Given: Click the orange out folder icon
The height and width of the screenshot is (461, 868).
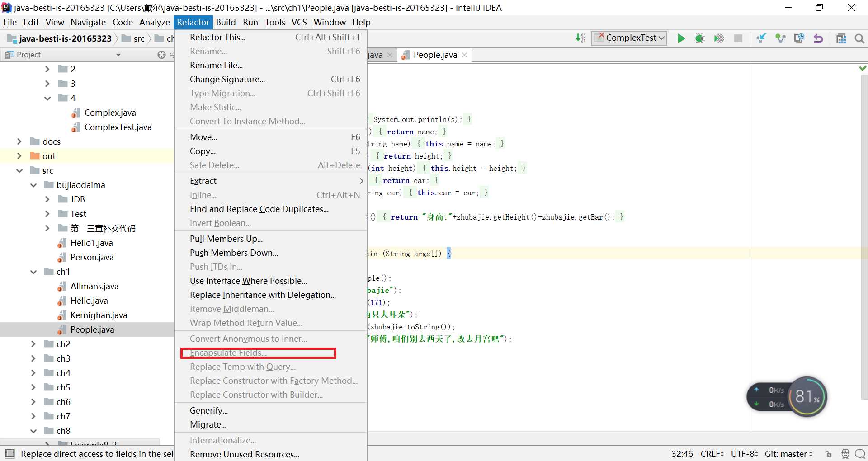Looking at the screenshot, I should 35,156.
